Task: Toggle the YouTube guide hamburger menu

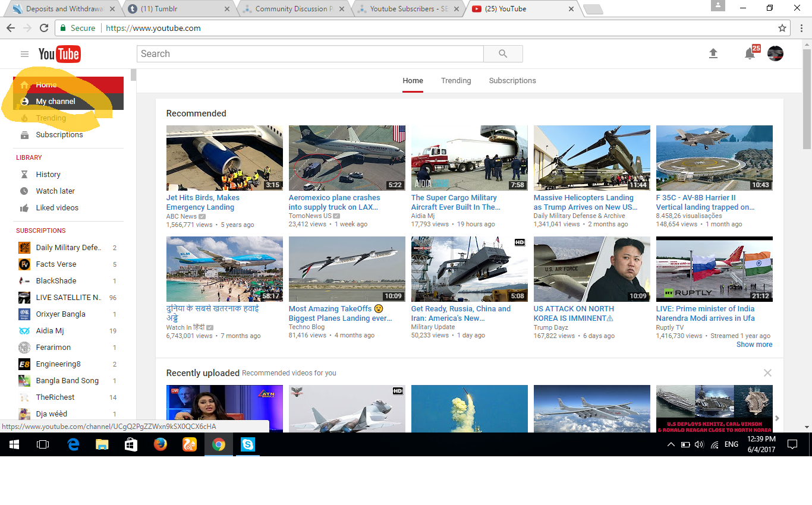Action: pyautogui.click(x=24, y=54)
